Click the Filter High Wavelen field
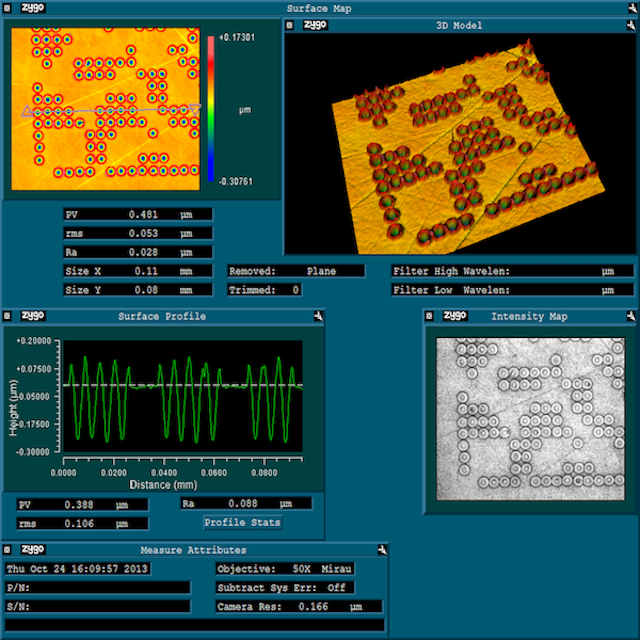Screen dimensions: 640x640 [513, 271]
